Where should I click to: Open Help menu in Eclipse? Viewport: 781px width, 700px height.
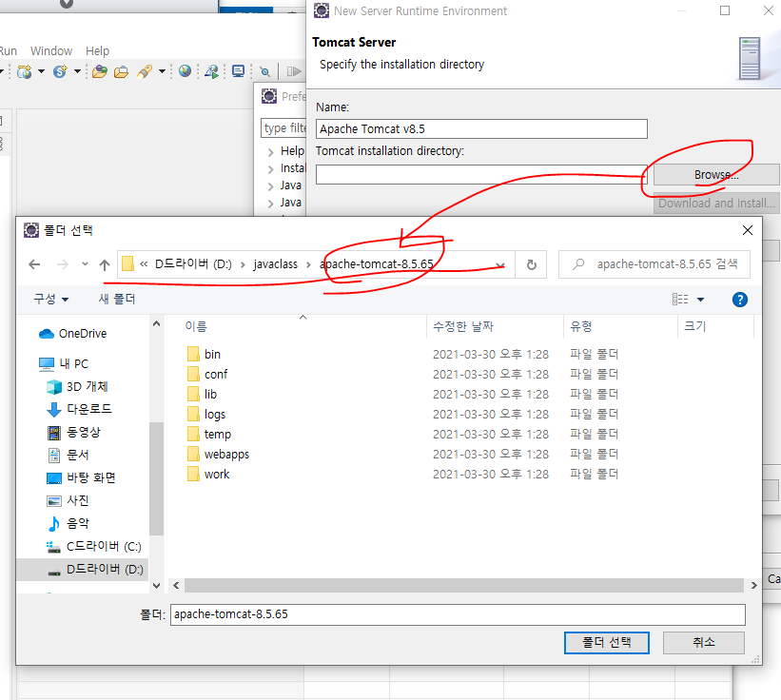(97, 50)
